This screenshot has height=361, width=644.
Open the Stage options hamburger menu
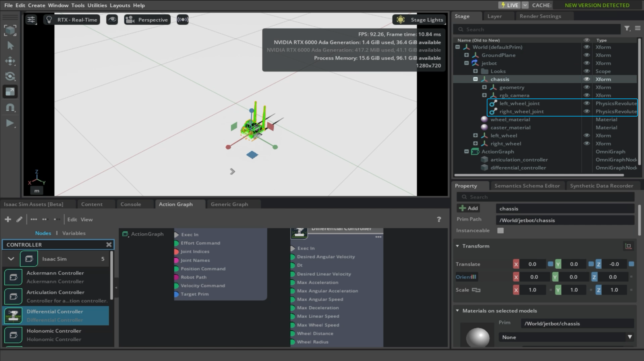638,28
